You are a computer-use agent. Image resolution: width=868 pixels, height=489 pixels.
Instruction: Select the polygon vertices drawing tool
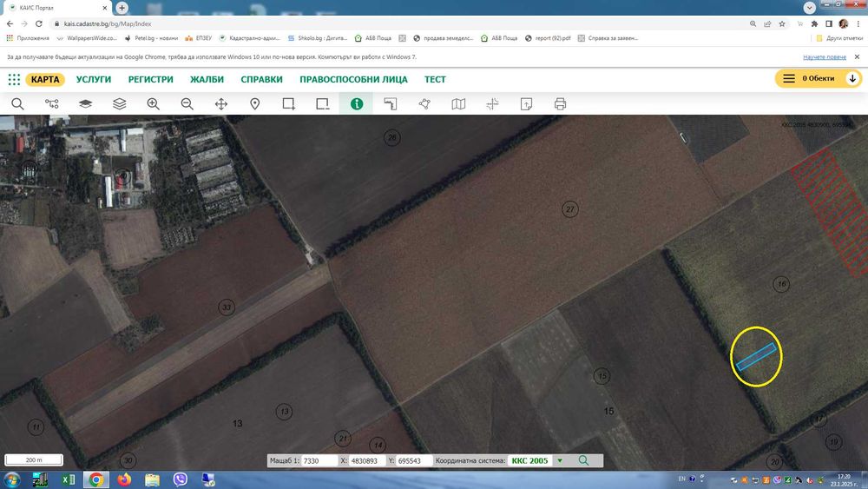click(x=424, y=104)
